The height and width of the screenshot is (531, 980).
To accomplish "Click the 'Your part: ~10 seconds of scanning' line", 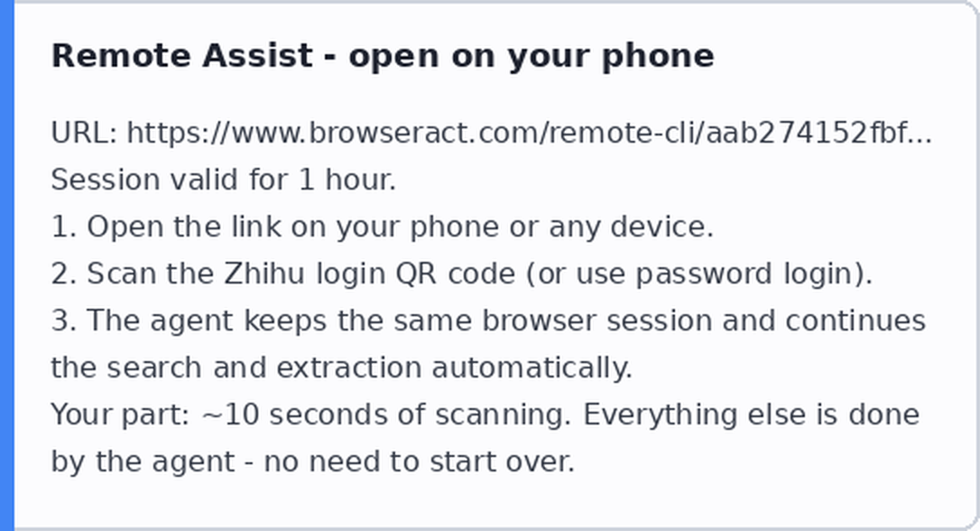I will [485, 414].
